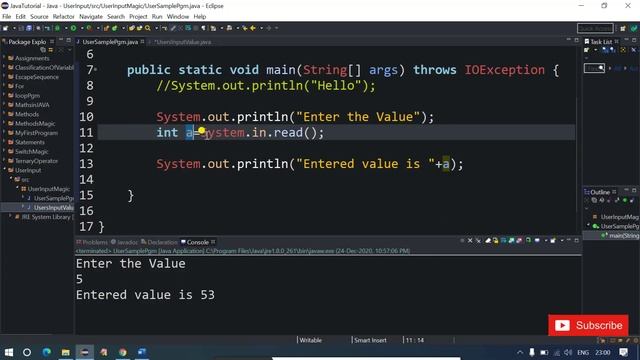Toggle Scroll Lock padlock in Console
This screenshot has width=640, height=360.
tap(496, 241)
